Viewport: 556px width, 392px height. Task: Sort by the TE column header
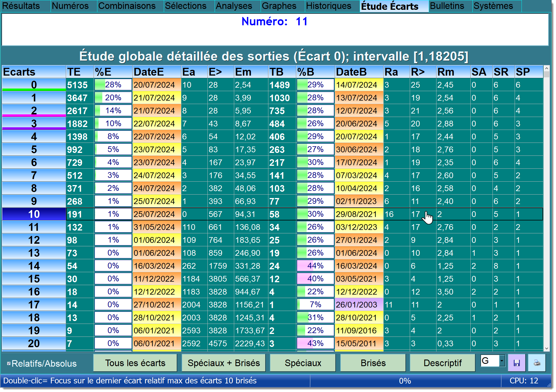coord(80,72)
